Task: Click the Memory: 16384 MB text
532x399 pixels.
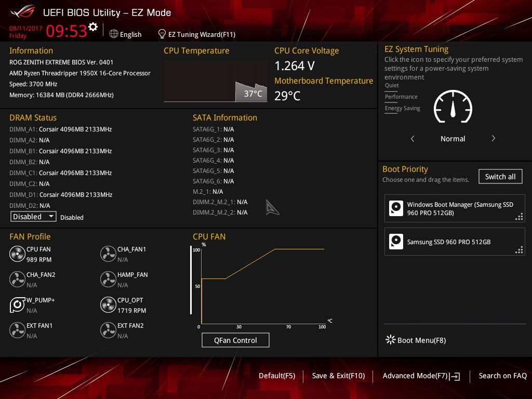Action: pyautogui.click(x=61, y=95)
